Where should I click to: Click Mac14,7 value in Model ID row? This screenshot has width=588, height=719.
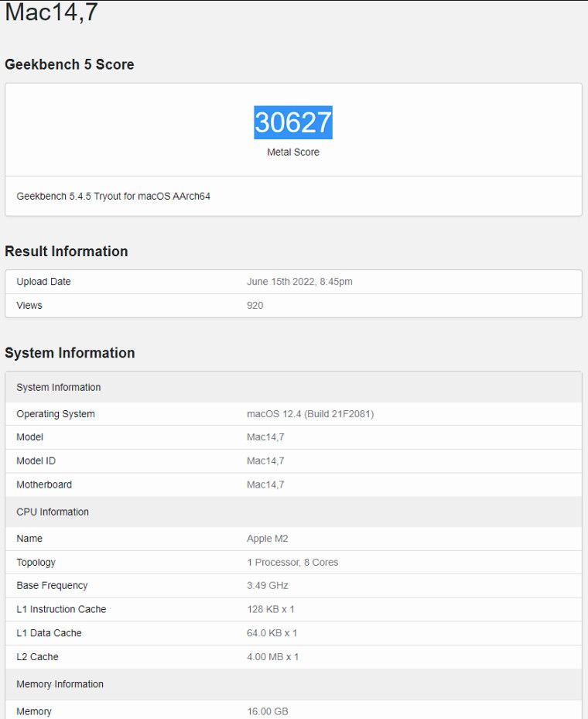click(x=265, y=461)
